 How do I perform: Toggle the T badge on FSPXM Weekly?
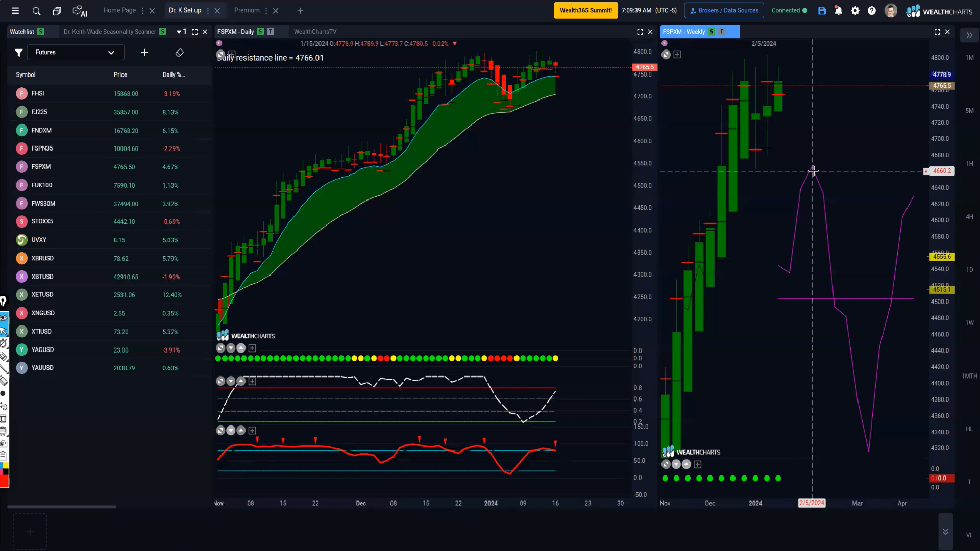pyautogui.click(x=722, y=32)
